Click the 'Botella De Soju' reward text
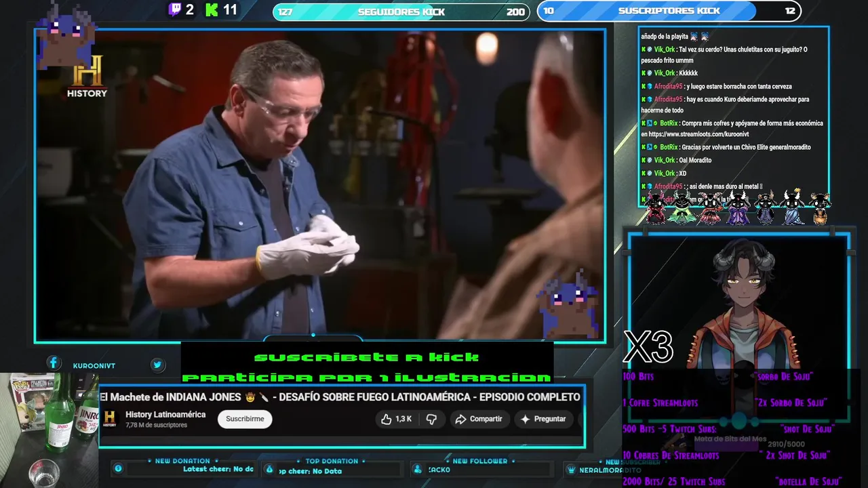Screen dimensions: 868x488 click(x=808, y=482)
